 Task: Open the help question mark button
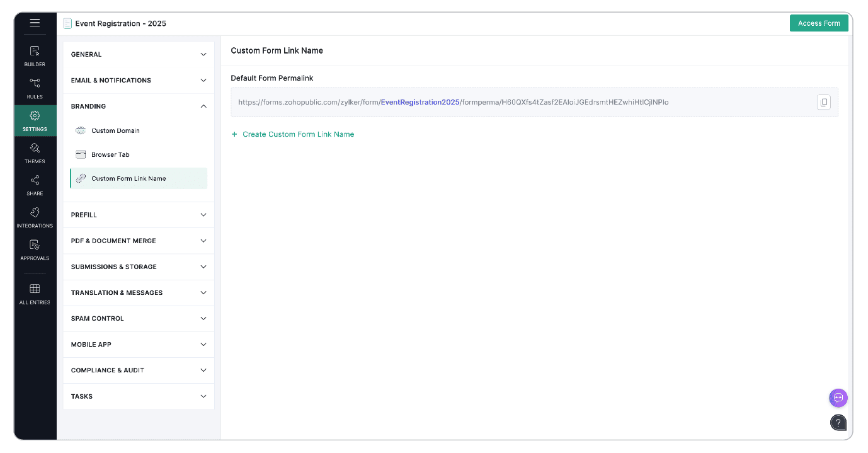coord(838,423)
